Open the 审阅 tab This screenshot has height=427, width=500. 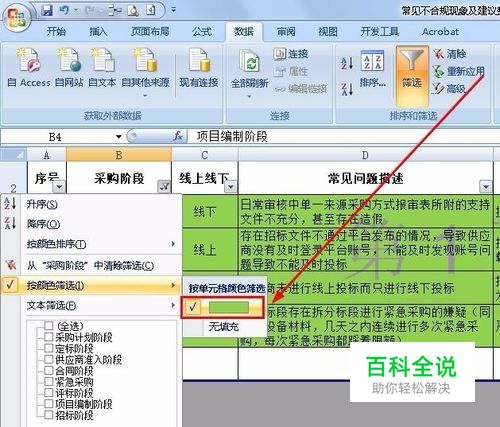tap(286, 32)
